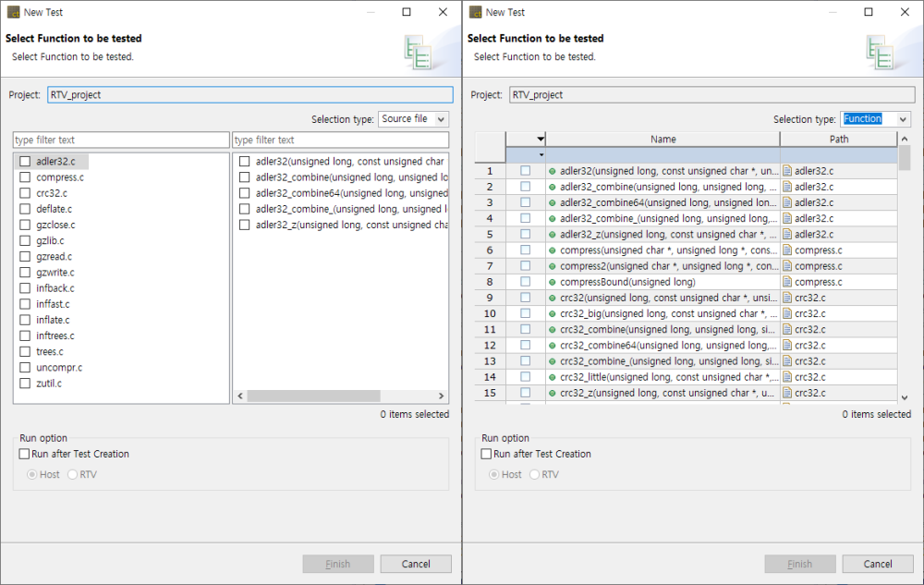The height and width of the screenshot is (585, 924).
Task: Click file icon beside adler32.c in row 3
Action: tap(786, 202)
